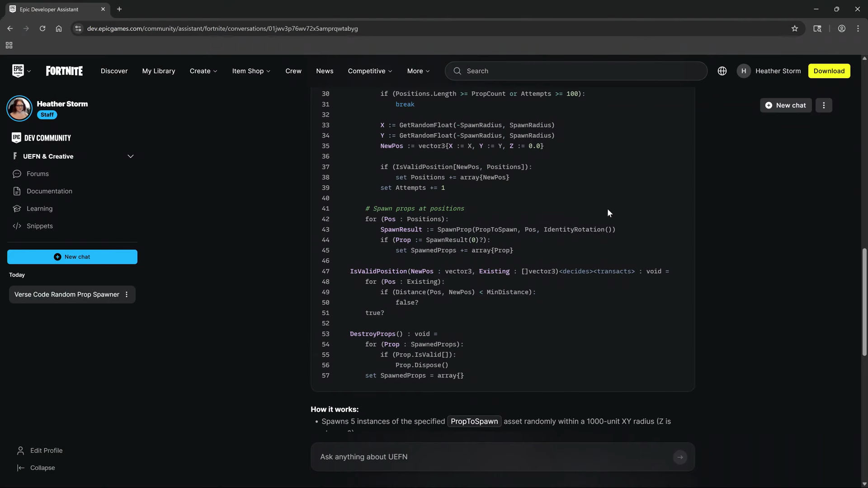The height and width of the screenshot is (488, 868).
Task: Click the page vertical scrollbar thumb
Action: point(864,303)
